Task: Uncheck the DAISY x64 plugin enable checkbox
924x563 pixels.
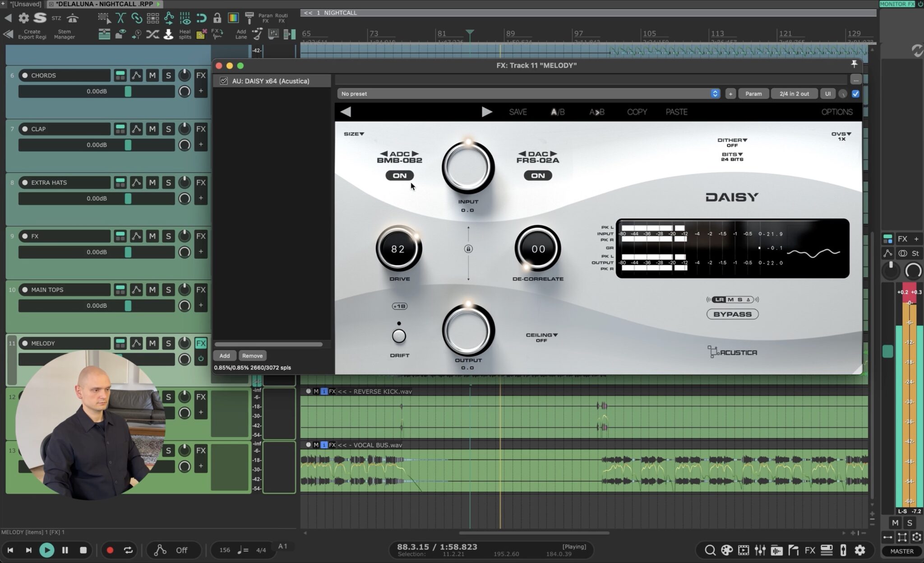Action: pos(223,81)
